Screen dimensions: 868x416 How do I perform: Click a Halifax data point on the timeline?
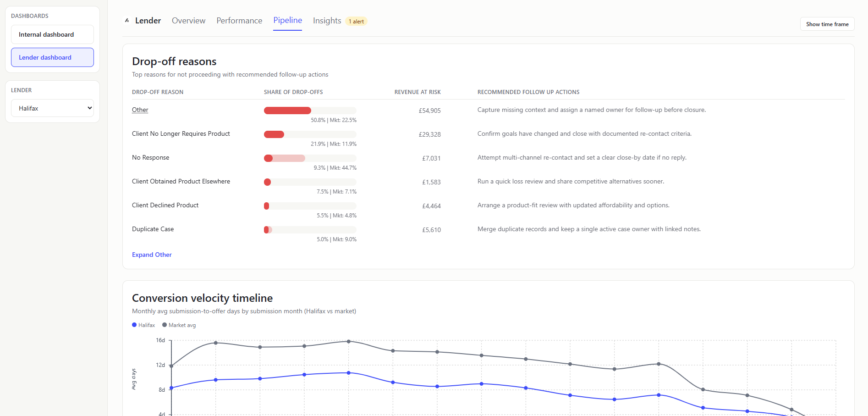click(216, 380)
